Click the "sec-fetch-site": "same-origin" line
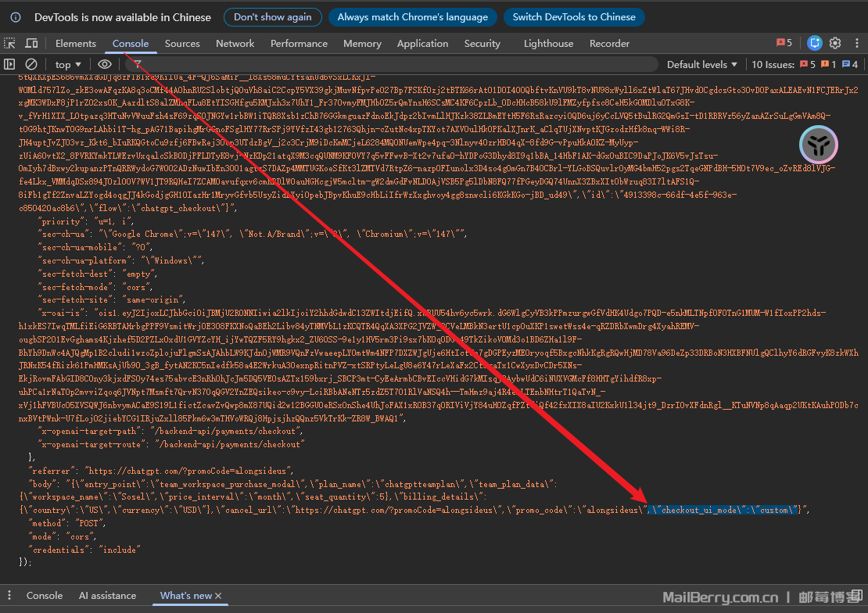This screenshot has width=868, height=613. point(113,300)
